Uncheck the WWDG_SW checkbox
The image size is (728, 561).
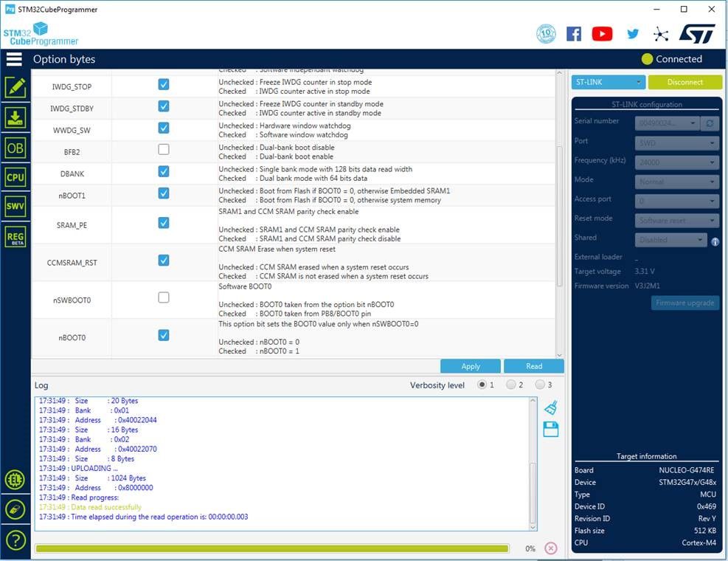coord(164,128)
